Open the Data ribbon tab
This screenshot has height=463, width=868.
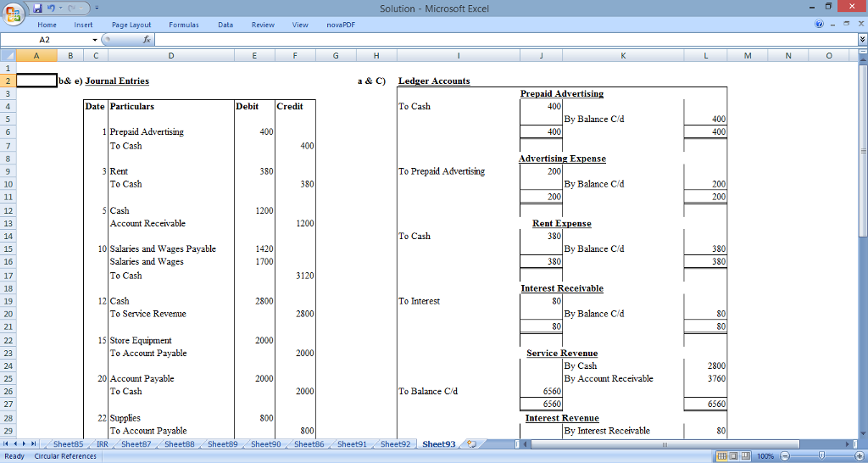pos(225,25)
